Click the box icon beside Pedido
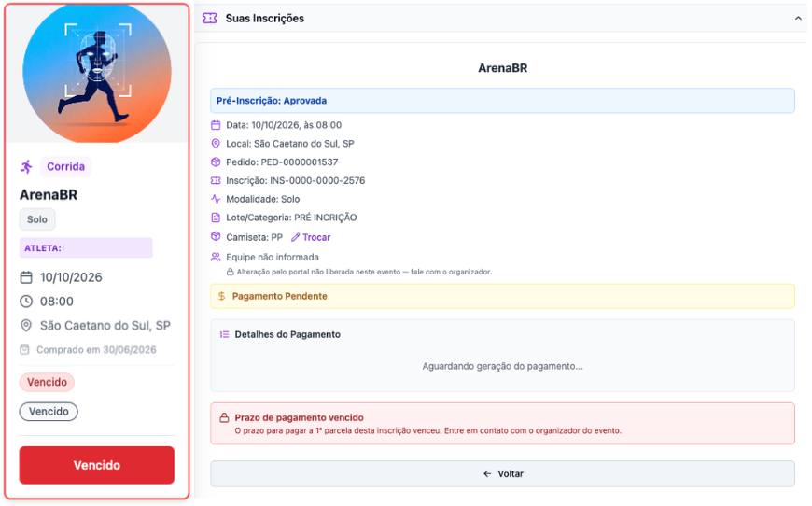 216,162
